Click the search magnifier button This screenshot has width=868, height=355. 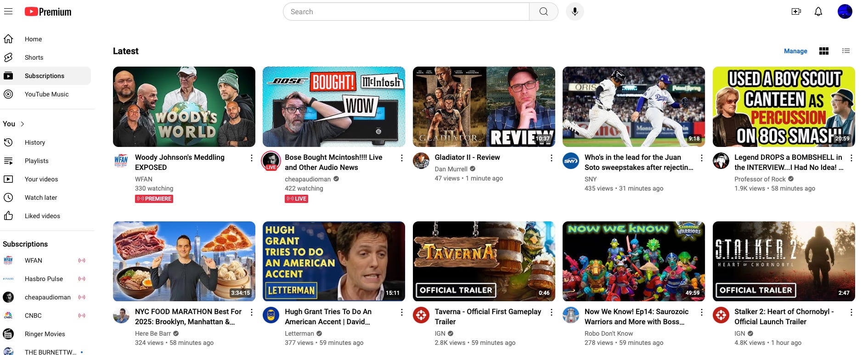[544, 11]
